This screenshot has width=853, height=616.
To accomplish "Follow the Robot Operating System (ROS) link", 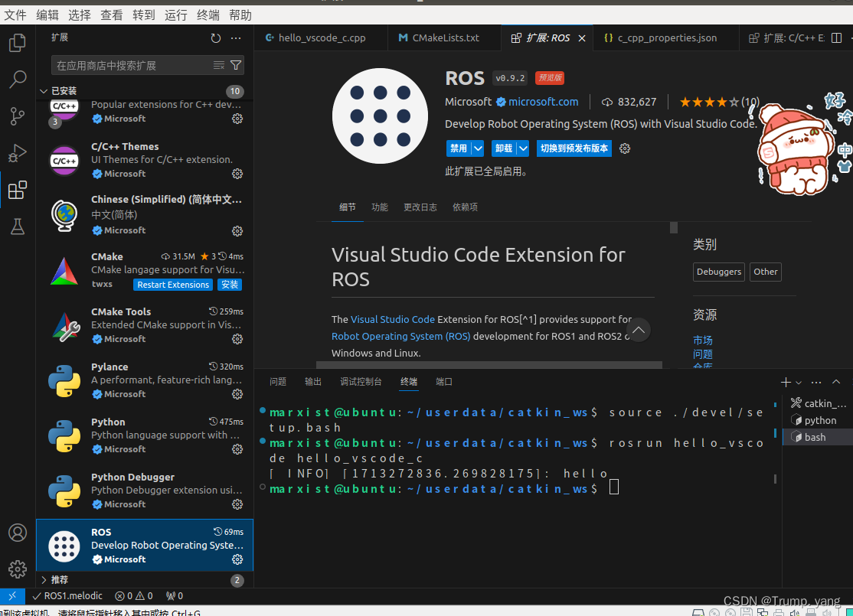I will pyautogui.click(x=401, y=337).
